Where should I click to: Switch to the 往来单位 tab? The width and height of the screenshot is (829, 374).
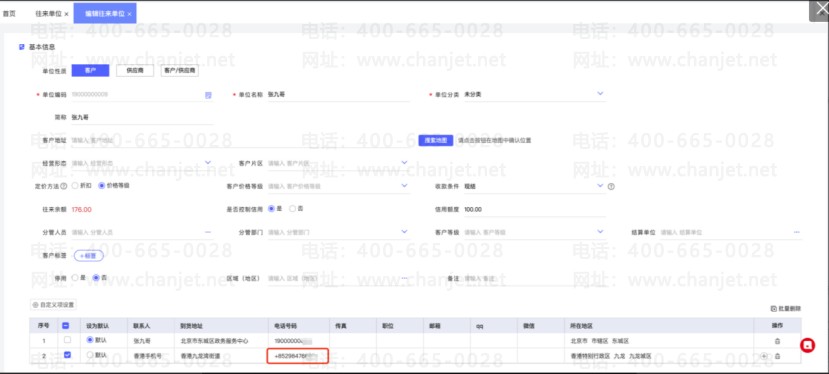[x=48, y=14]
